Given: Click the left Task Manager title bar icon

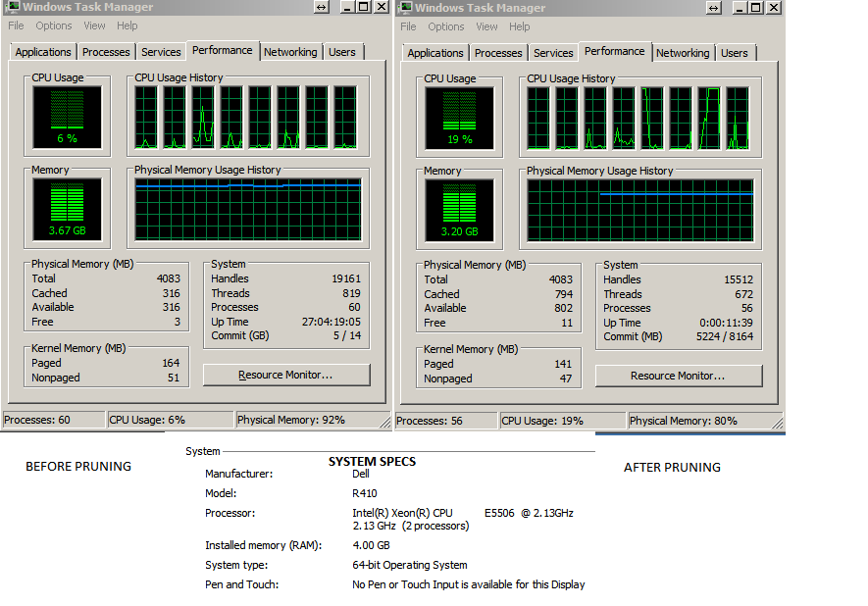Looking at the screenshot, I should point(14,7).
